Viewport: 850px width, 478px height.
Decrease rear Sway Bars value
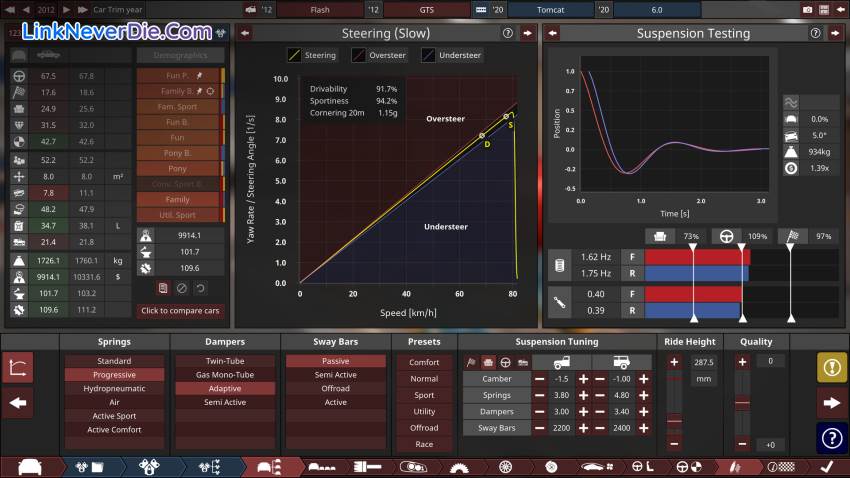pos(598,428)
